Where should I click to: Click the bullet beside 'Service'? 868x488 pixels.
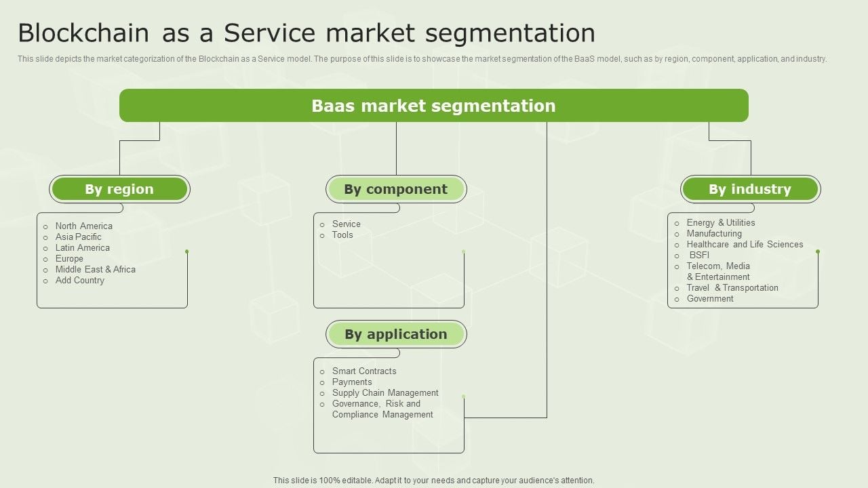(x=321, y=224)
